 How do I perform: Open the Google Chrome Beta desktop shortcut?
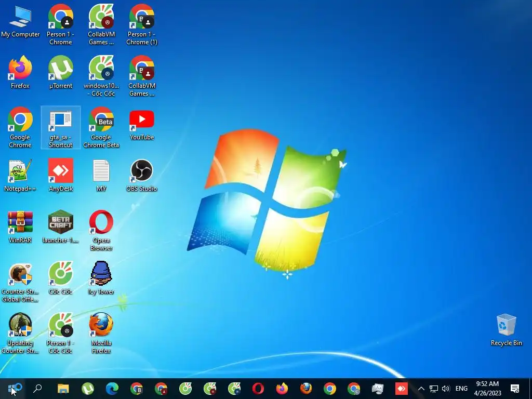click(101, 128)
